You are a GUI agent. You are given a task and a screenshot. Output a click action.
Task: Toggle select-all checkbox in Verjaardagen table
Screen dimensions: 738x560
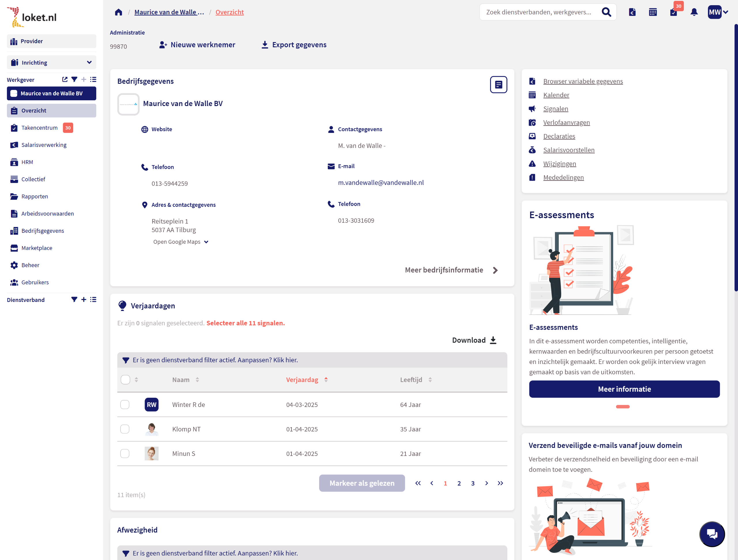pyautogui.click(x=125, y=380)
